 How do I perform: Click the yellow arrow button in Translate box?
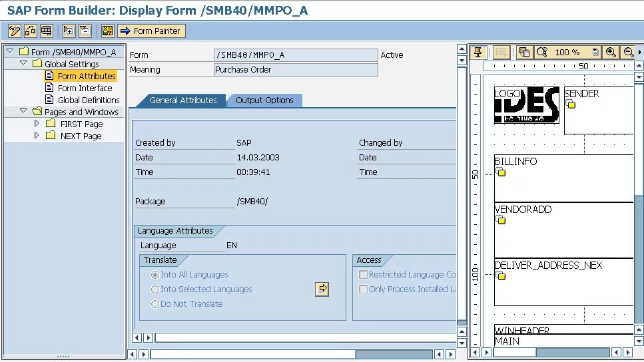[322, 289]
